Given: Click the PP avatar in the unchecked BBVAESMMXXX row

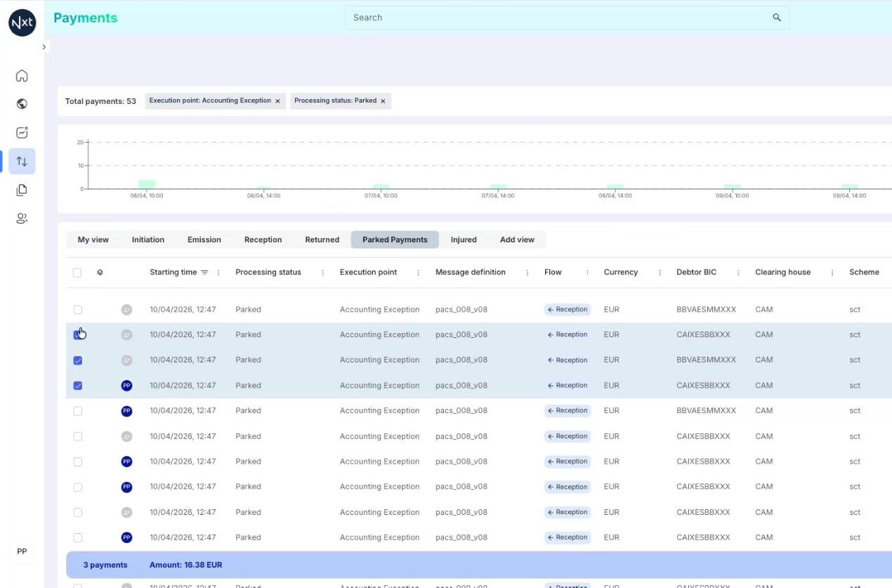Looking at the screenshot, I should click(126, 411).
